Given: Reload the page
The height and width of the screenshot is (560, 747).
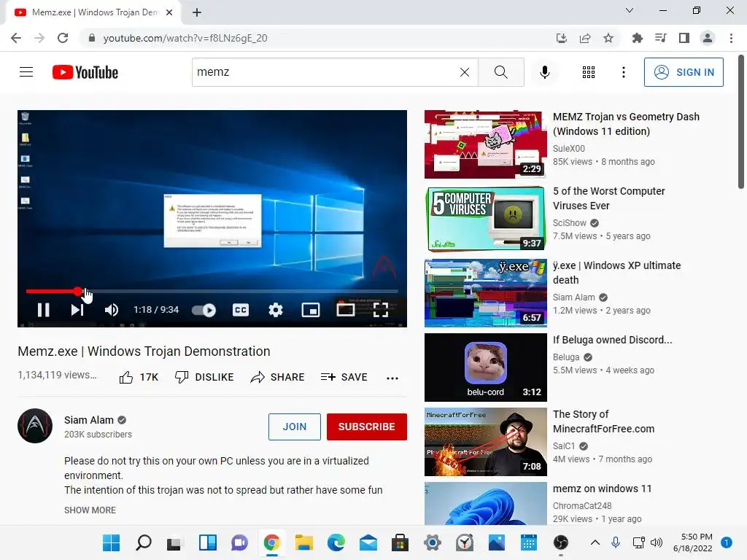Looking at the screenshot, I should [x=63, y=38].
